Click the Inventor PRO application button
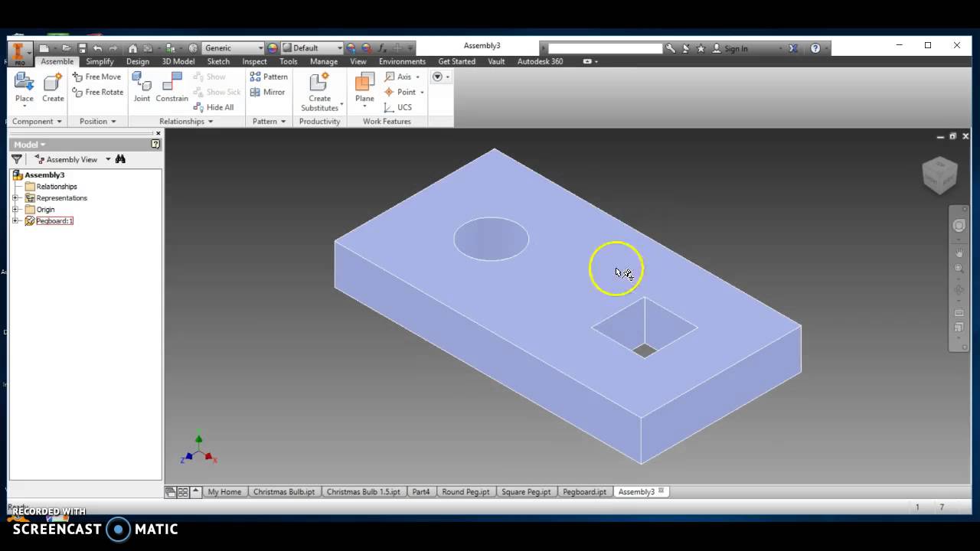The width and height of the screenshot is (980, 551). point(20,52)
